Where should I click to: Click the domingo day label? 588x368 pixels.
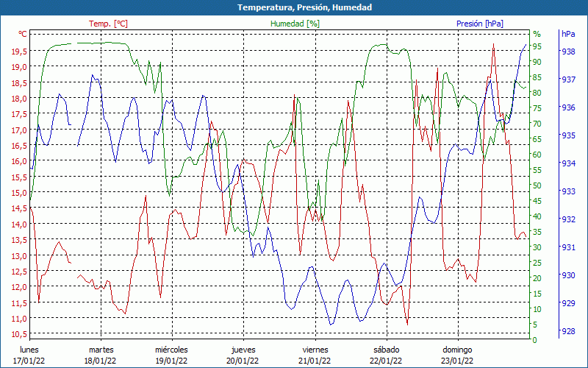point(457,350)
